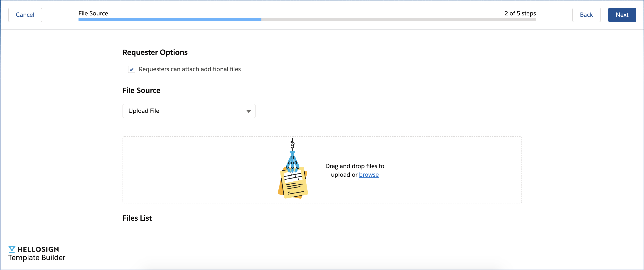Click the Requester Options heading
Image resolution: width=644 pixels, height=270 pixels.
coord(155,52)
